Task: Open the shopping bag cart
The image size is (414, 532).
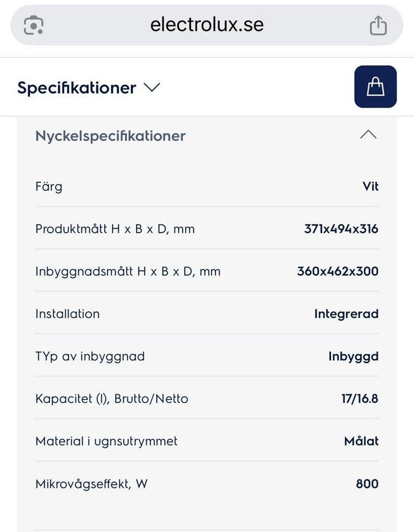Action: pos(375,86)
